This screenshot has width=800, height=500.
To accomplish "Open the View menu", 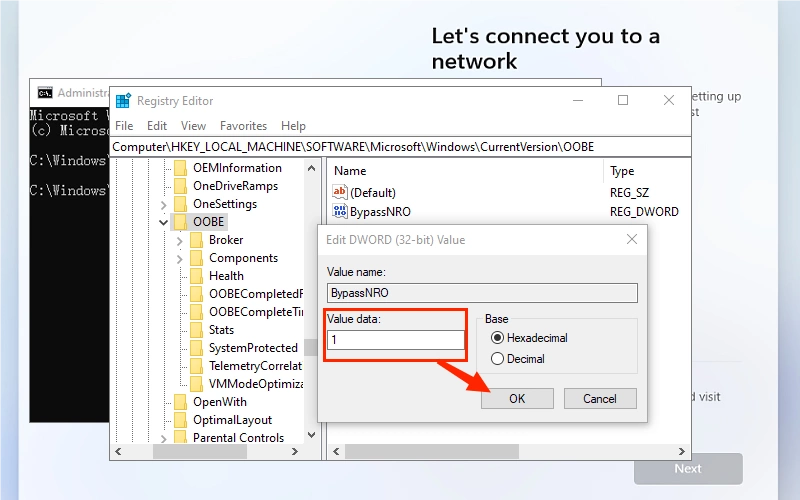I will pos(193,126).
